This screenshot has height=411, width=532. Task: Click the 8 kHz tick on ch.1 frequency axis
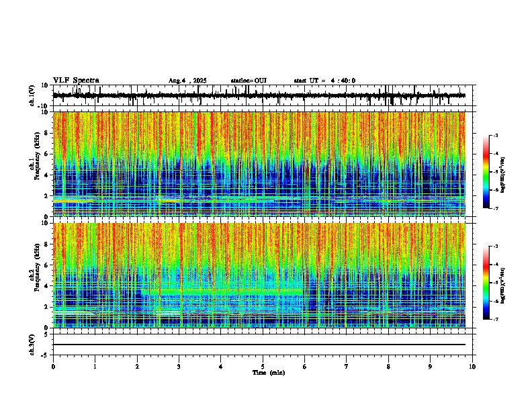coord(47,133)
